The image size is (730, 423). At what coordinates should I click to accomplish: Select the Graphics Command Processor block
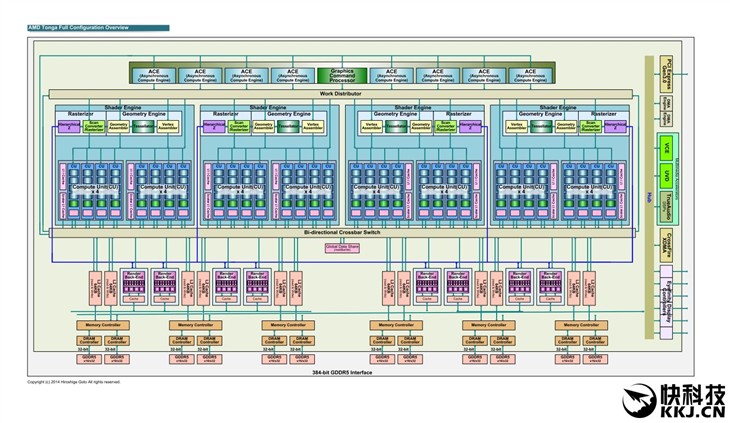pos(342,76)
